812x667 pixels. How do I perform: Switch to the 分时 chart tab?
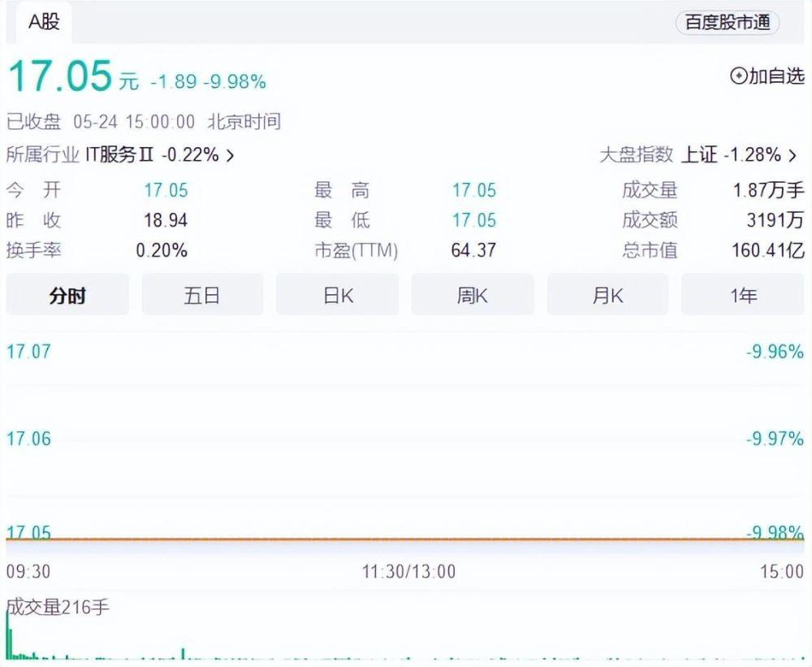click(67, 296)
